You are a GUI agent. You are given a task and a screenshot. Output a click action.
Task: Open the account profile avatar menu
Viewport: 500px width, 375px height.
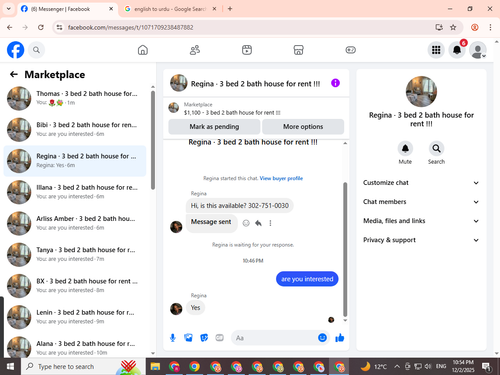478,50
